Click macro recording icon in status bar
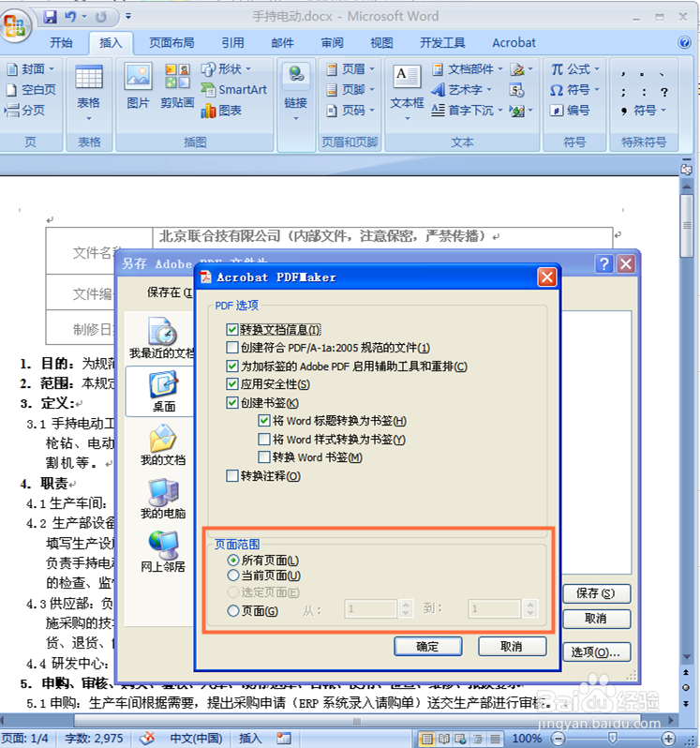Image resolution: width=700 pixels, height=748 pixels. point(284,739)
